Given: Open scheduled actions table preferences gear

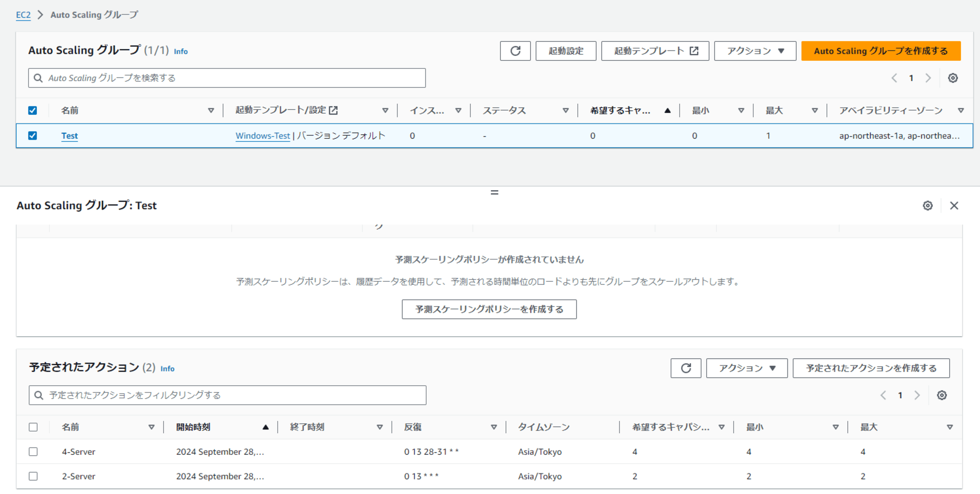Looking at the screenshot, I should coord(942,395).
